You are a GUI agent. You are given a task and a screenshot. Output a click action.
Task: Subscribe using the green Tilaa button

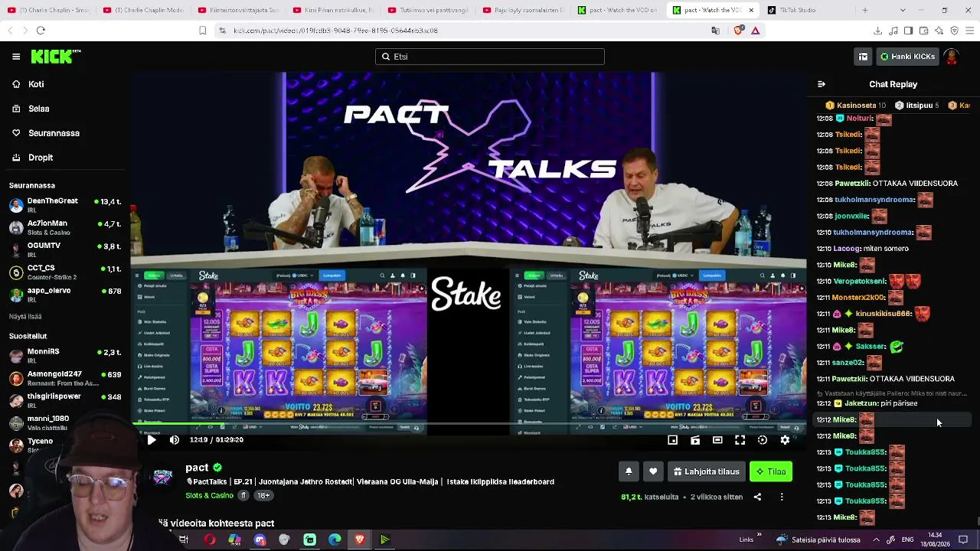[770, 471]
